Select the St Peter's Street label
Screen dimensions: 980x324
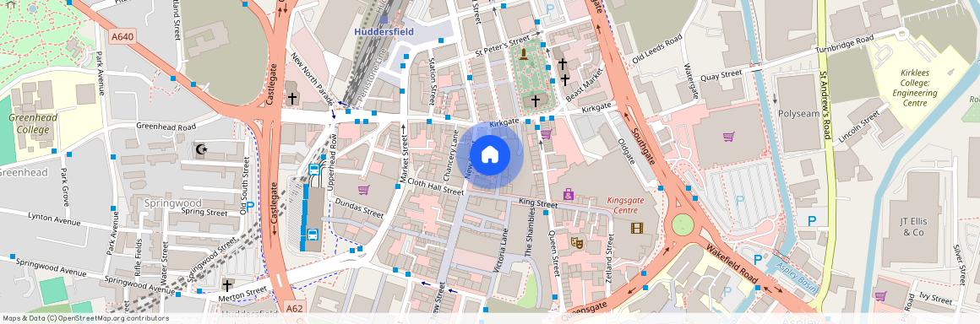503,47
